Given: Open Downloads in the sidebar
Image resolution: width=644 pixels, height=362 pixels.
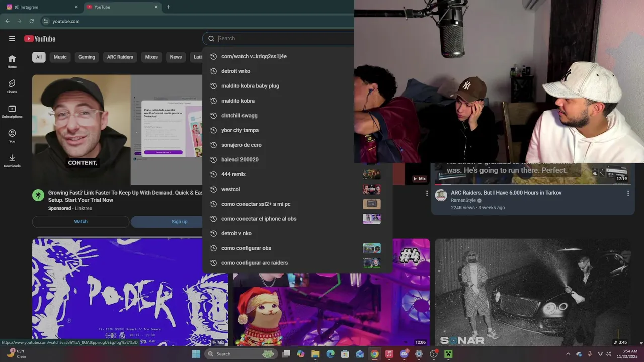Looking at the screenshot, I should click(12, 161).
